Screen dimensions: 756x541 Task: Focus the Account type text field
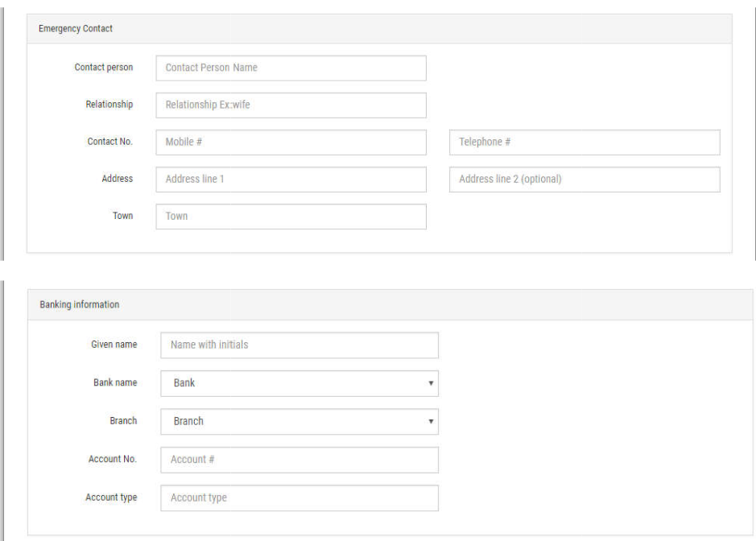(x=300, y=498)
